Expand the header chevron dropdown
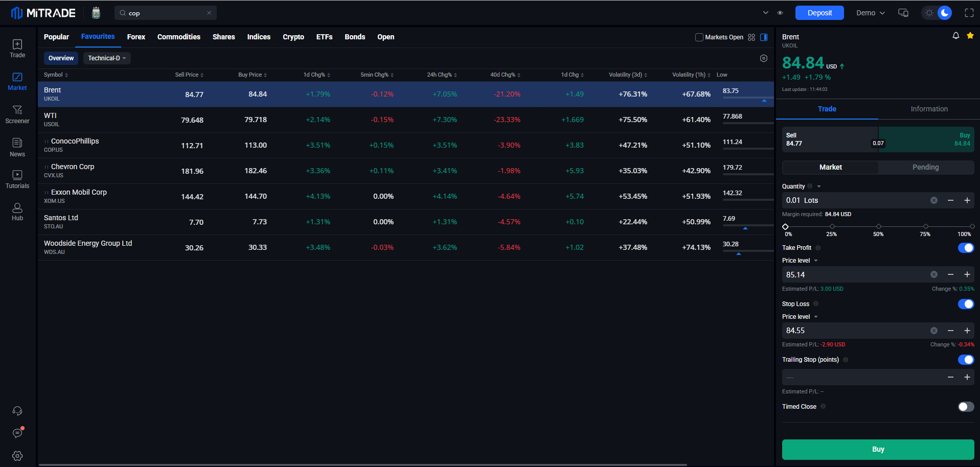 point(765,13)
